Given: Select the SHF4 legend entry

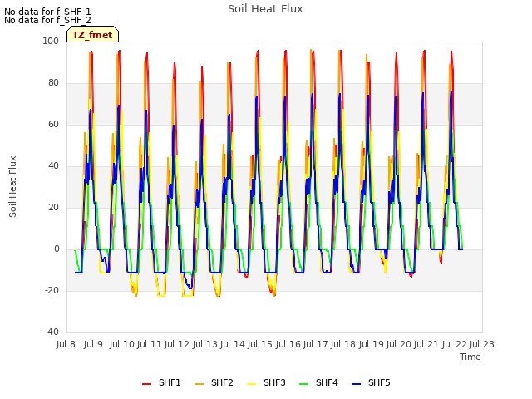Looking at the screenshot, I should [318, 382].
